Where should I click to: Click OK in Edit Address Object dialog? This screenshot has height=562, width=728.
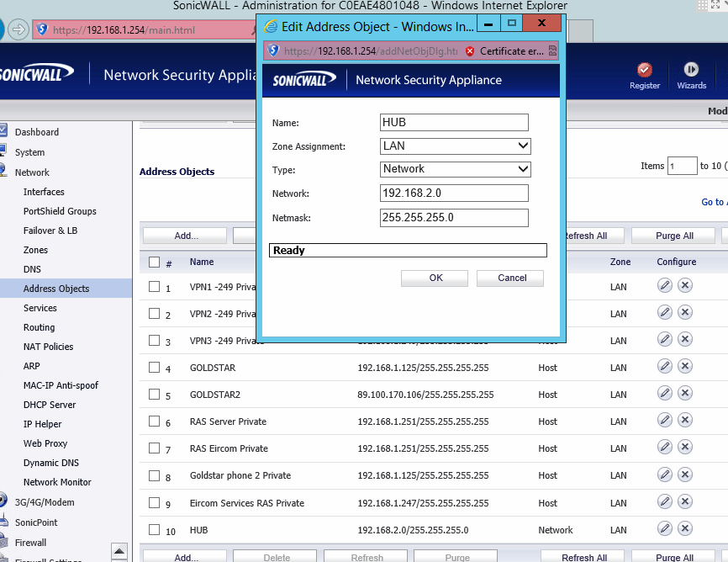[435, 278]
